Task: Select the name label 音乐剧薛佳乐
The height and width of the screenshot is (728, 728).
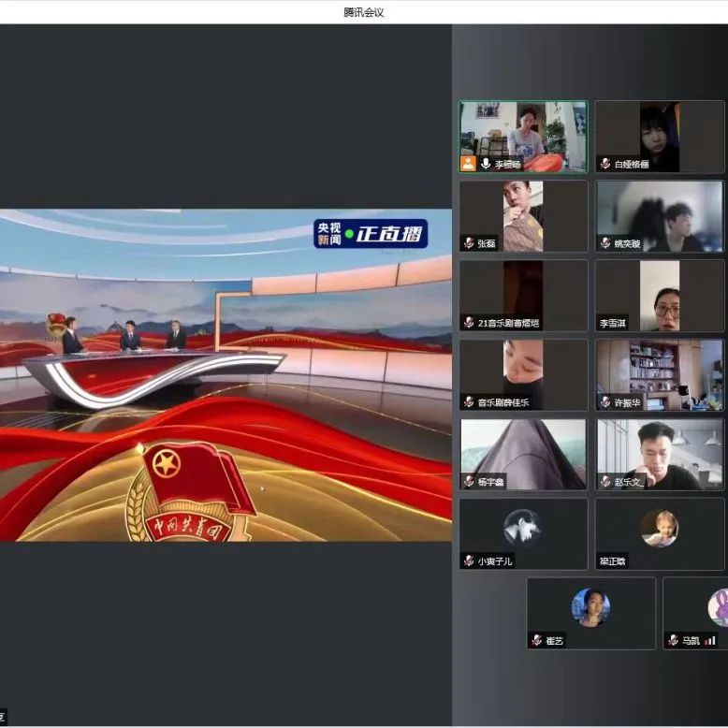Action: click(503, 402)
